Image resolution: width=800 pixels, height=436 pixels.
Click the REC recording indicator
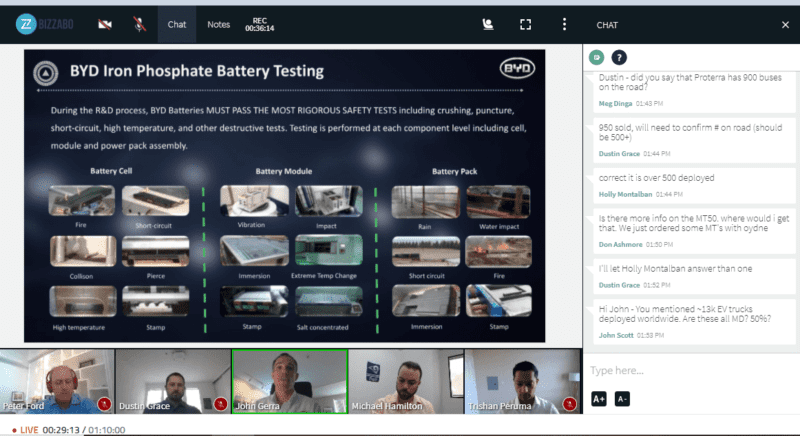pyautogui.click(x=260, y=24)
